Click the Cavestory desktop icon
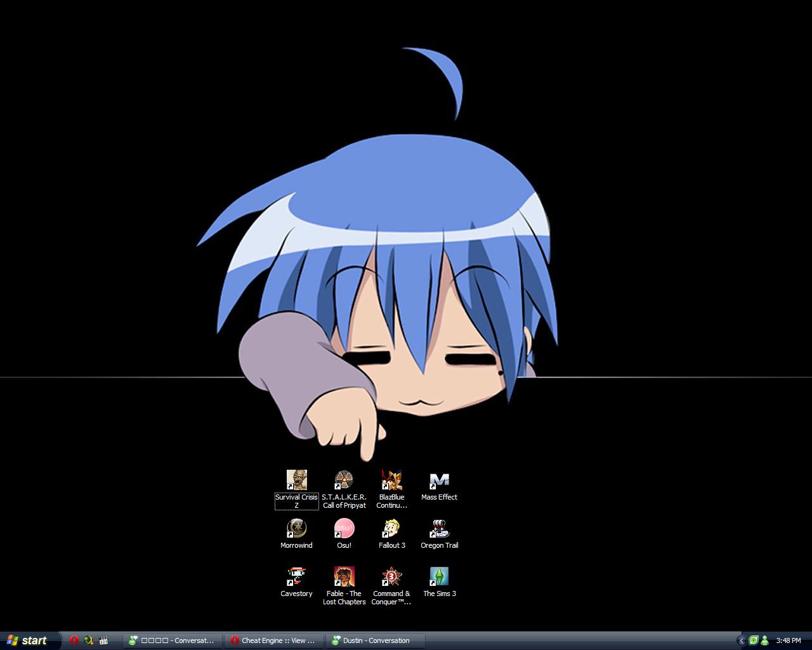This screenshot has height=650, width=812. click(x=296, y=577)
